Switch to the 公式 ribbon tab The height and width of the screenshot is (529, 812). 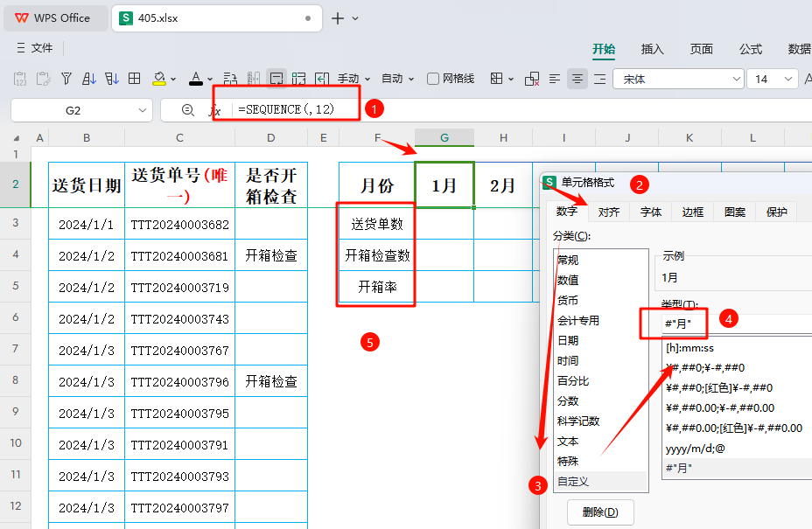coord(751,49)
